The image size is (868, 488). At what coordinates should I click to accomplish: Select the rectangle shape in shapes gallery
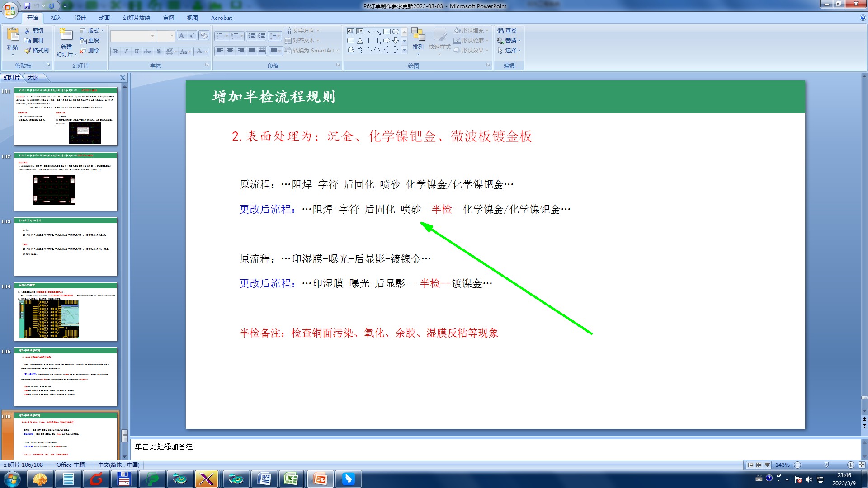pyautogui.click(x=387, y=32)
